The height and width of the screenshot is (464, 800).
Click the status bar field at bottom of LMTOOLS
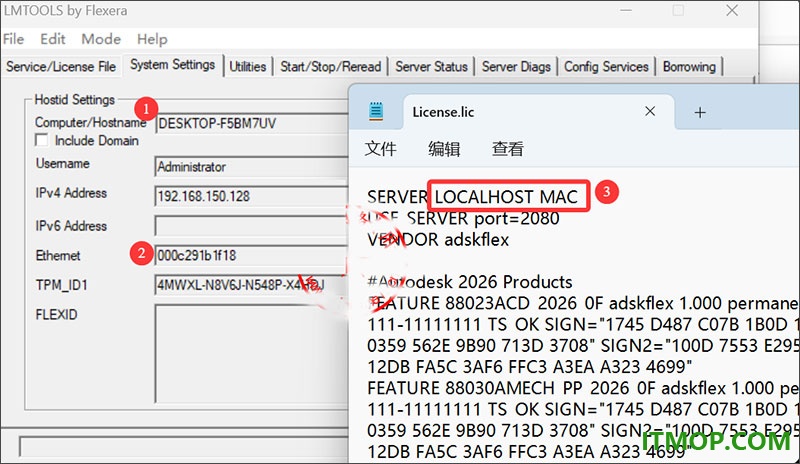pos(184,446)
